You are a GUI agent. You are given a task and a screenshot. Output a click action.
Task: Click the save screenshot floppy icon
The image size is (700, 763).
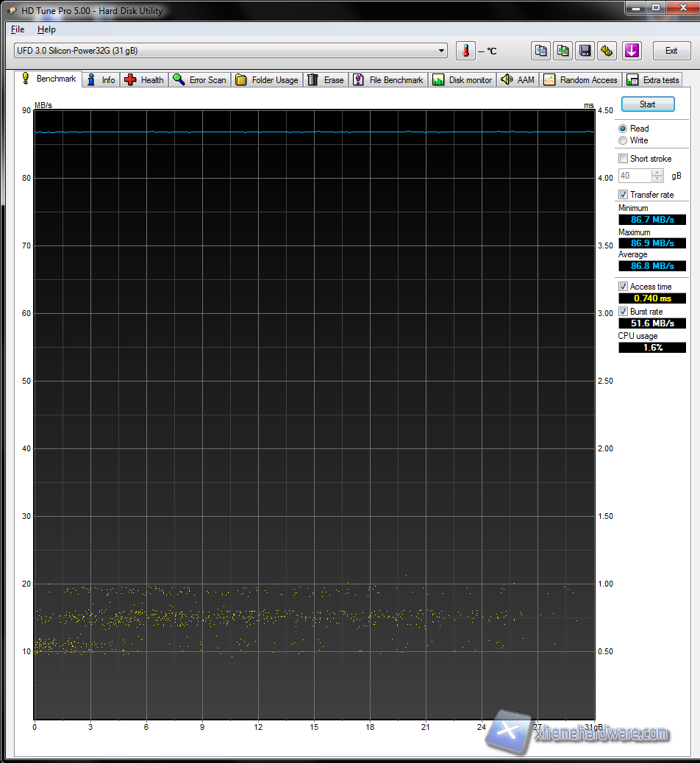(x=585, y=51)
